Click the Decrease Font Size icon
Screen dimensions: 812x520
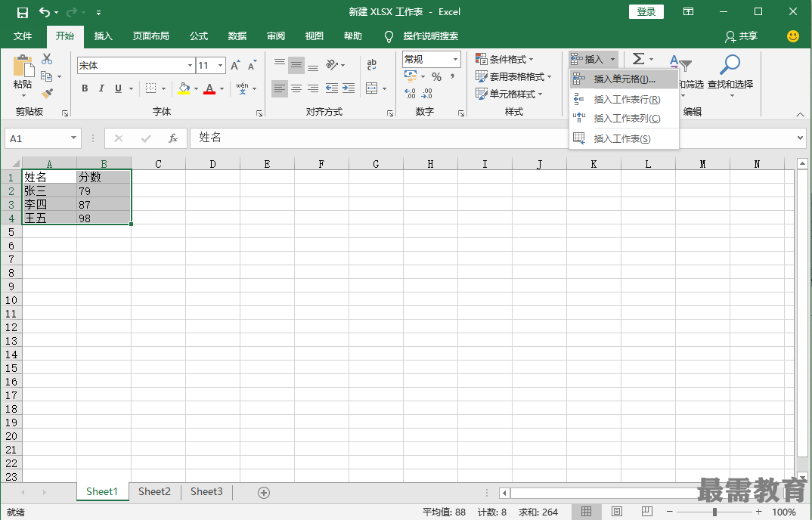coord(253,65)
